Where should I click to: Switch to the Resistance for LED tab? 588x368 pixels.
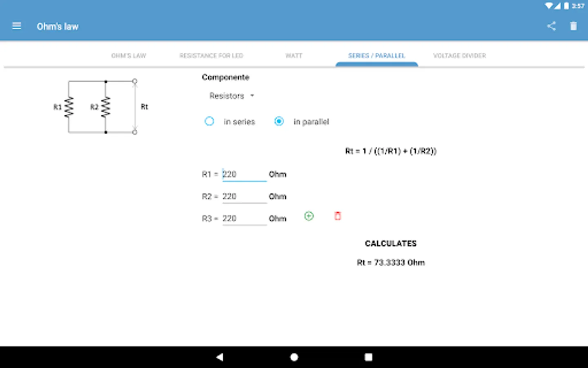(x=211, y=56)
